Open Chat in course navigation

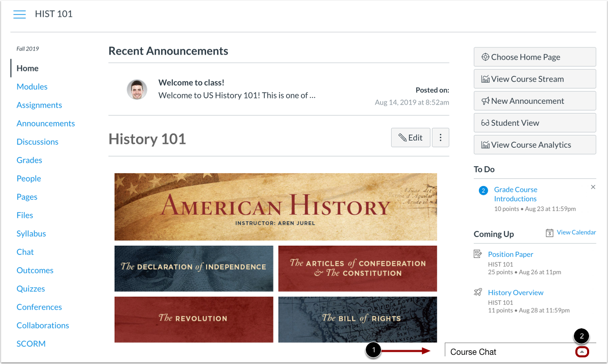pyautogui.click(x=25, y=252)
